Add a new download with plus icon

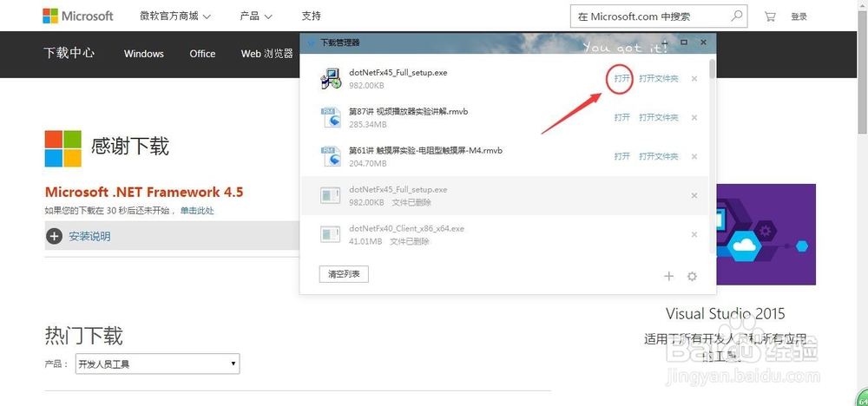(x=668, y=276)
